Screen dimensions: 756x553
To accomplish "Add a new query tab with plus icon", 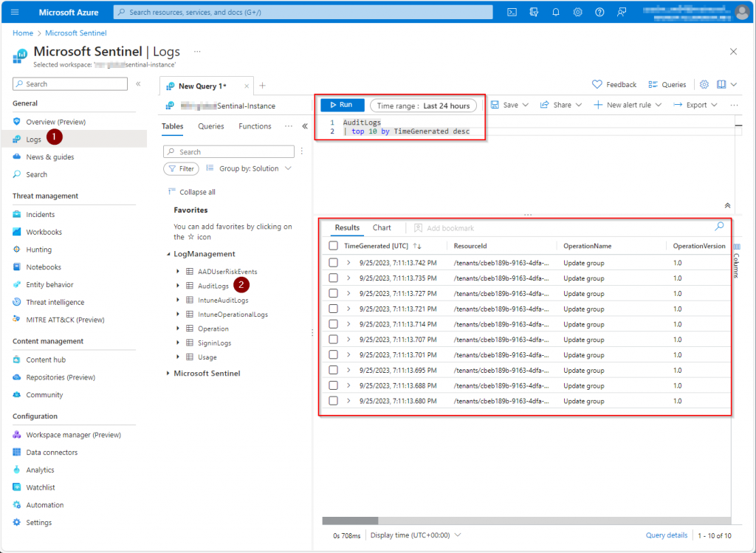I will point(262,86).
